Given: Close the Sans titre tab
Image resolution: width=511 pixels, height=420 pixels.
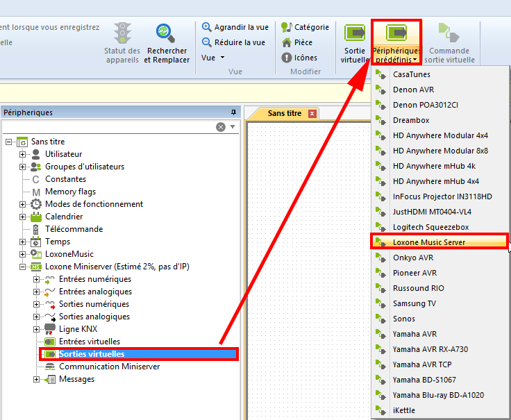Looking at the screenshot, I should (x=312, y=113).
